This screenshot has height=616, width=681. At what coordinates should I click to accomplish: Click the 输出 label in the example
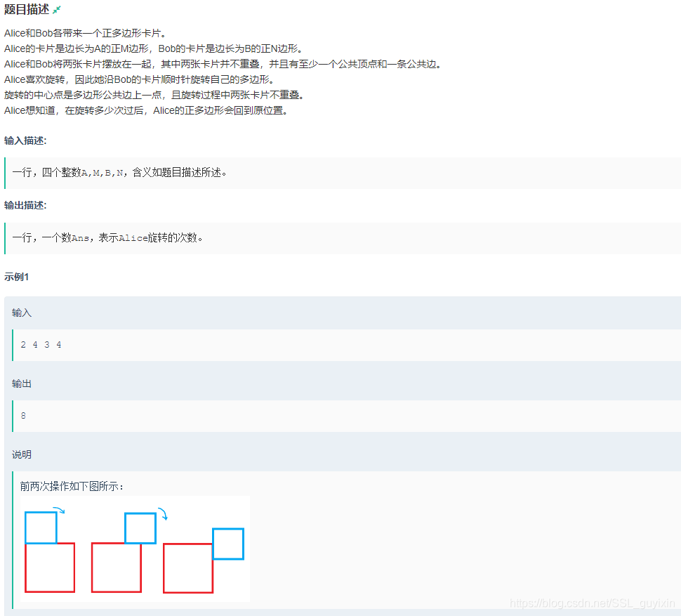(22, 384)
